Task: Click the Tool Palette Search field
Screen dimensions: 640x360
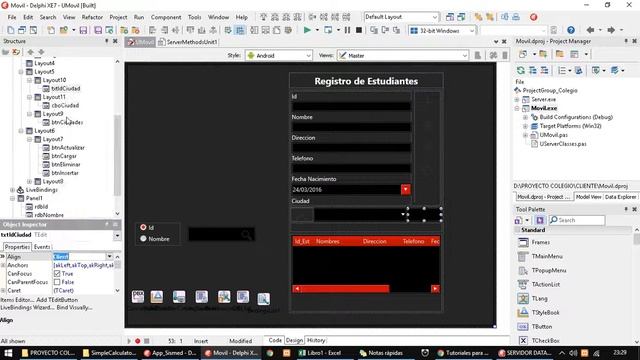Action: pos(577,220)
